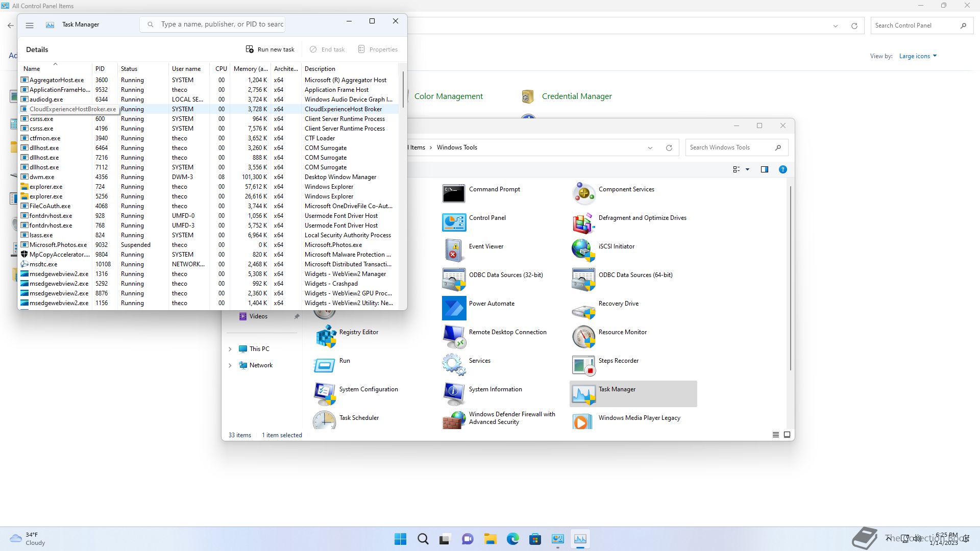Viewport: 980px width, 551px height.
Task: Open the weather widget on taskbar
Action: pyautogui.click(x=28, y=539)
